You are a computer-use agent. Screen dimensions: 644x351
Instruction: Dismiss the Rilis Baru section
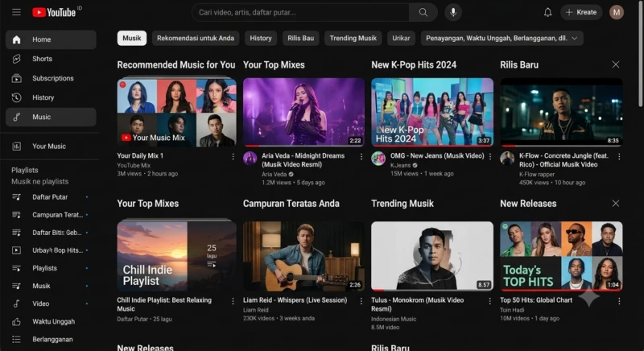click(x=615, y=64)
